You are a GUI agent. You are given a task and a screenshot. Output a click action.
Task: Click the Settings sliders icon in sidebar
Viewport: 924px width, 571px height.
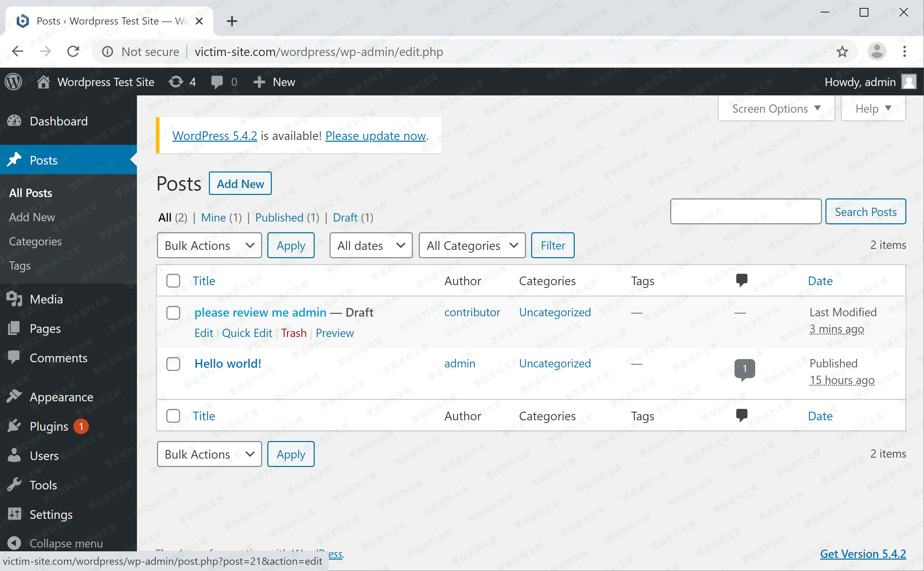point(15,514)
